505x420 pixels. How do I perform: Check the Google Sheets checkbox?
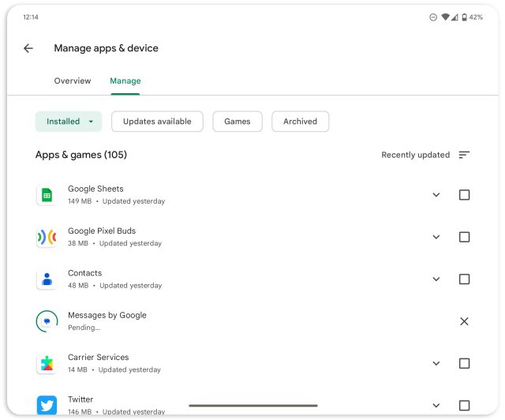[464, 195]
